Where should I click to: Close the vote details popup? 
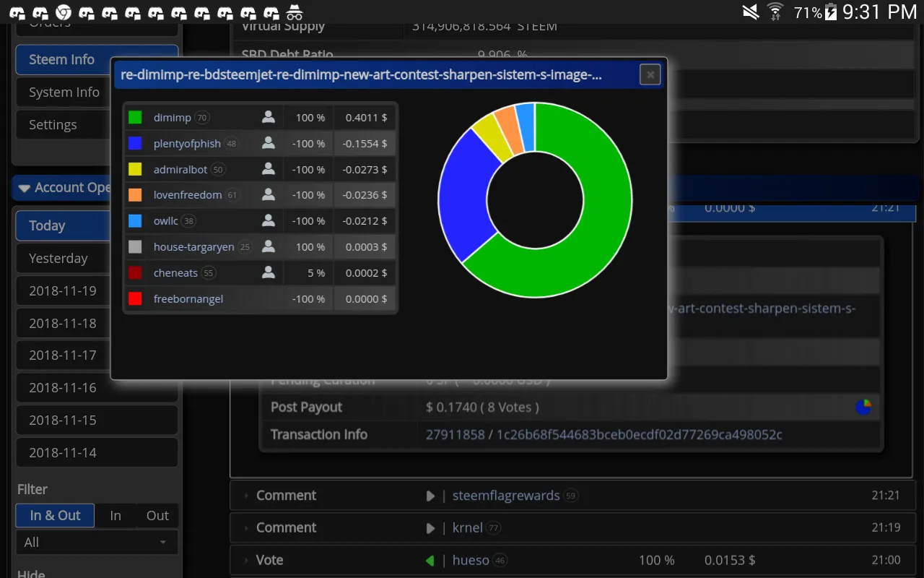pos(650,74)
